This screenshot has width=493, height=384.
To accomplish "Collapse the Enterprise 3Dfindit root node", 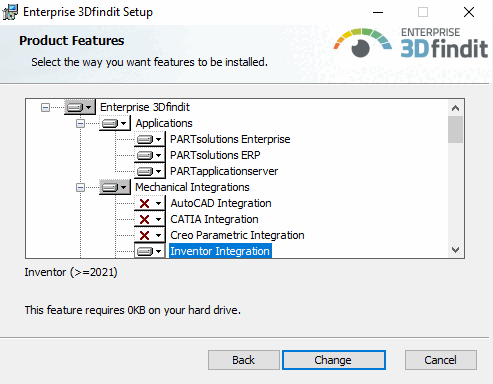I will click(x=45, y=107).
